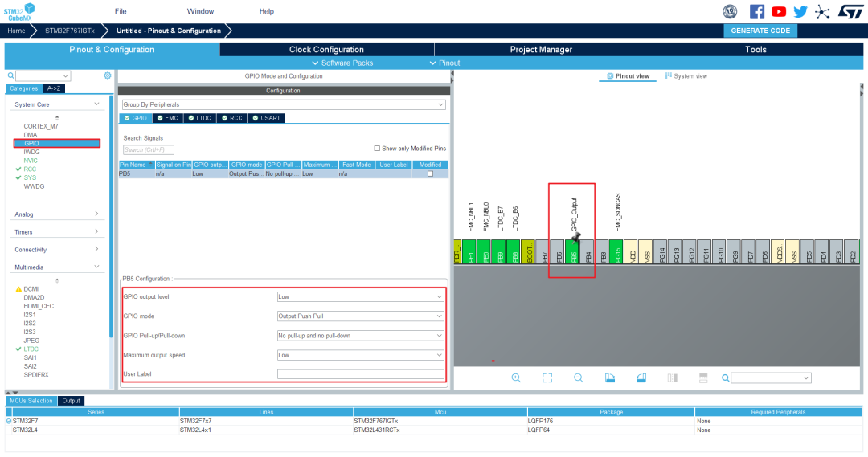Select pin PD2 on the chip
Image resolution: width=868 pixels, height=457 pixels.
tap(853, 251)
